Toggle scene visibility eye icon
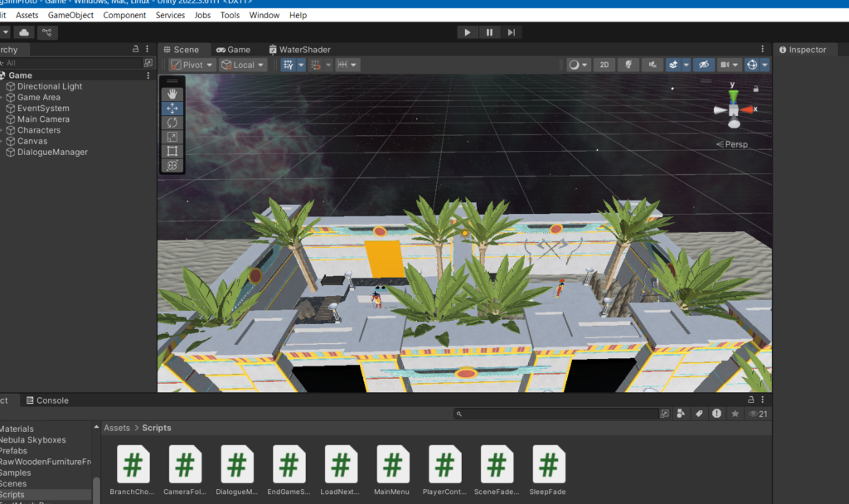This screenshot has height=504, width=849. click(x=703, y=65)
